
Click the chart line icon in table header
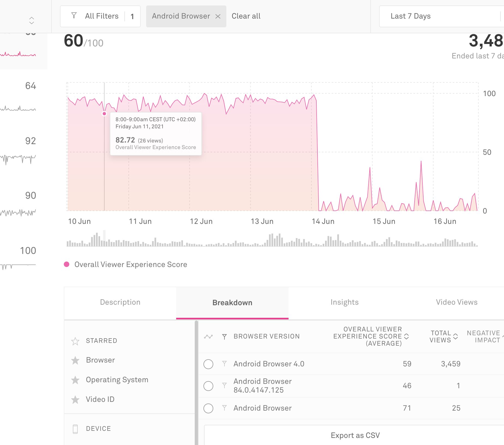(x=208, y=337)
